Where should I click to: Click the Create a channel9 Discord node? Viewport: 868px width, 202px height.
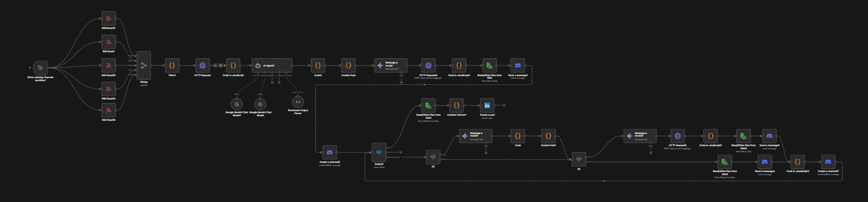point(330,152)
